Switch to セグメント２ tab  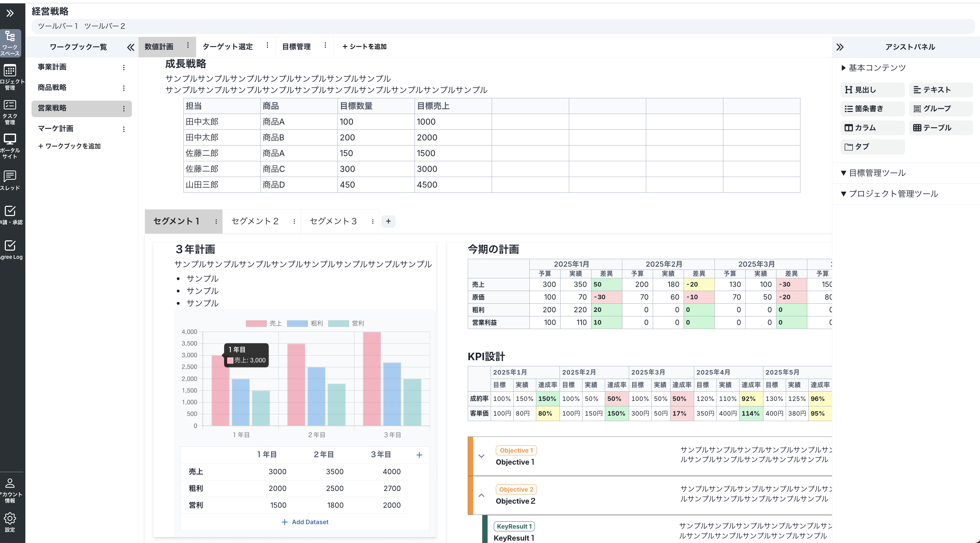click(255, 221)
